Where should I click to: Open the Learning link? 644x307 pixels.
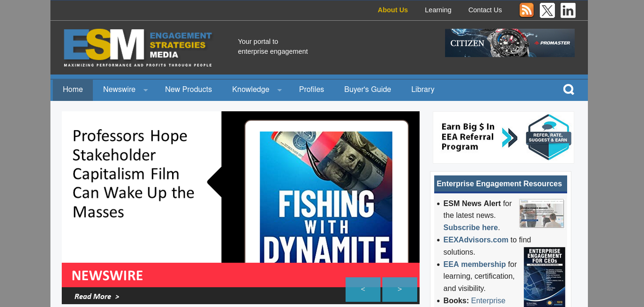click(438, 10)
